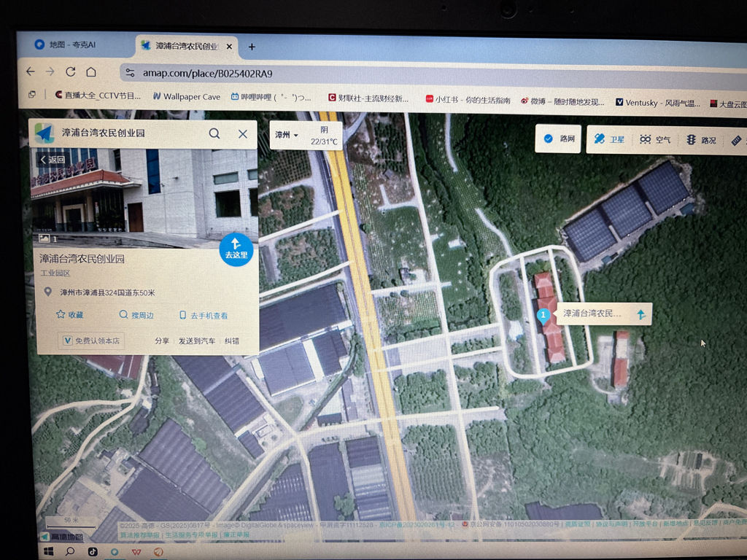The height and width of the screenshot is (560, 747).
Task: Open the 微博 bookmark
Action: (x=562, y=101)
